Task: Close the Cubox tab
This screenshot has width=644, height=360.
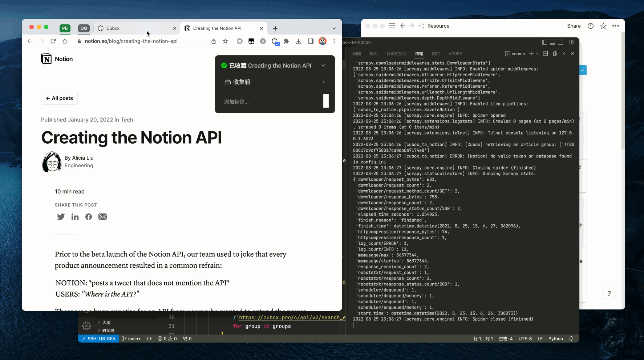Action: pyautogui.click(x=175, y=28)
